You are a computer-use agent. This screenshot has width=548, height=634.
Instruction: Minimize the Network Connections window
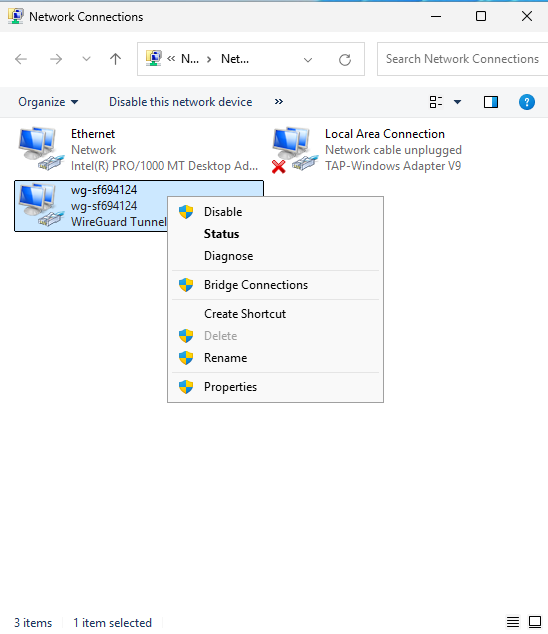pos(436,17)
